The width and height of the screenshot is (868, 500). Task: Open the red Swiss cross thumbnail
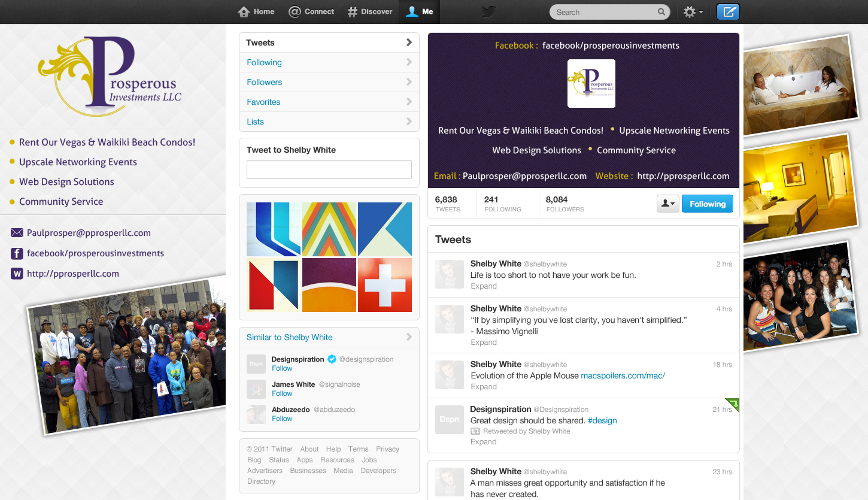click(385, 285)
